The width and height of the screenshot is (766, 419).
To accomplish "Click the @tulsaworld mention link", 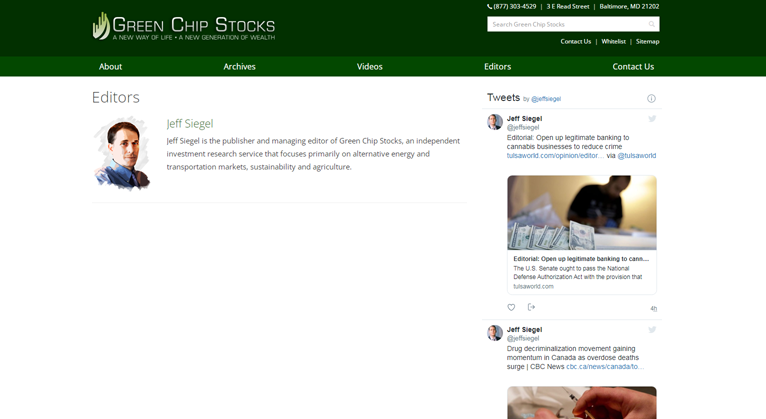I will coord(637,155).
